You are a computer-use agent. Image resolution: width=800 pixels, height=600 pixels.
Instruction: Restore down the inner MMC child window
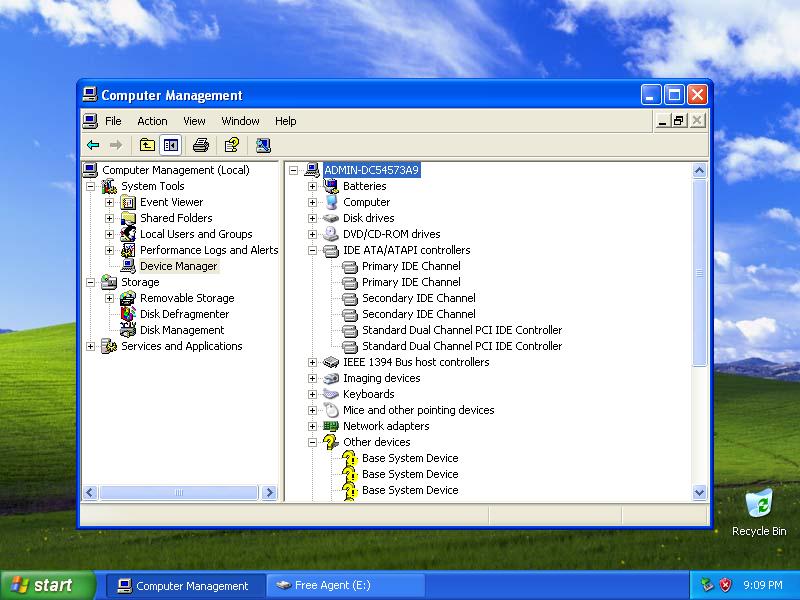(x=679, y=121)
